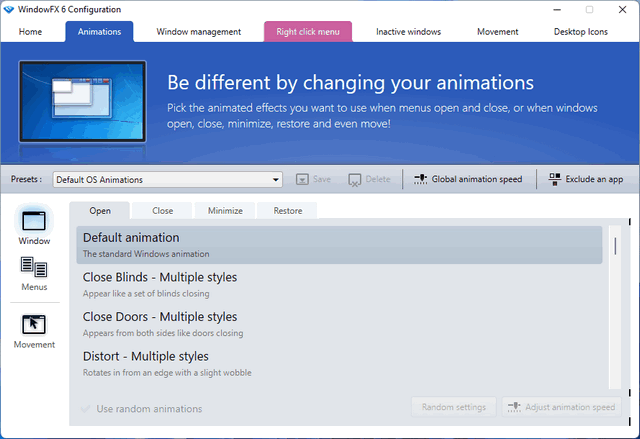Switch to the Close animations tab

point(162,211)
